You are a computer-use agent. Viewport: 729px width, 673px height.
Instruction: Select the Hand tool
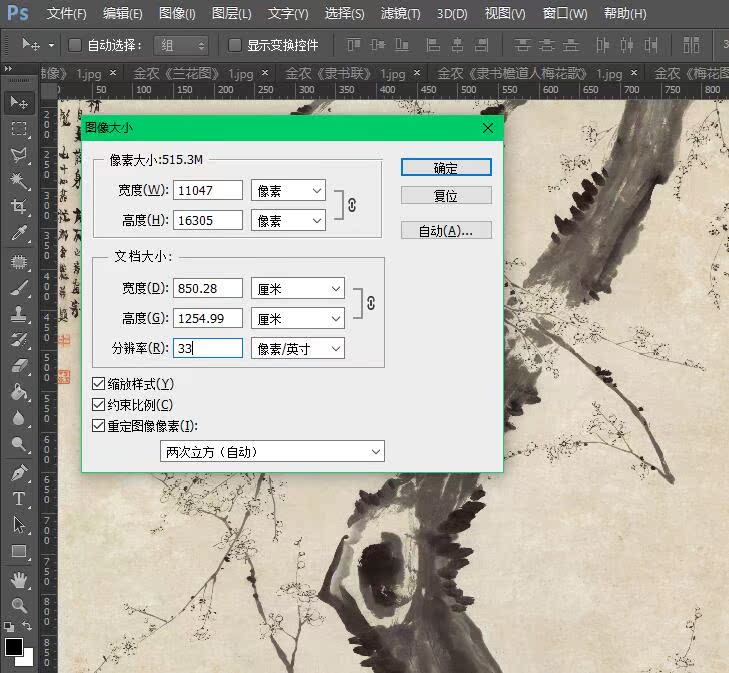[x=19, y=580]
